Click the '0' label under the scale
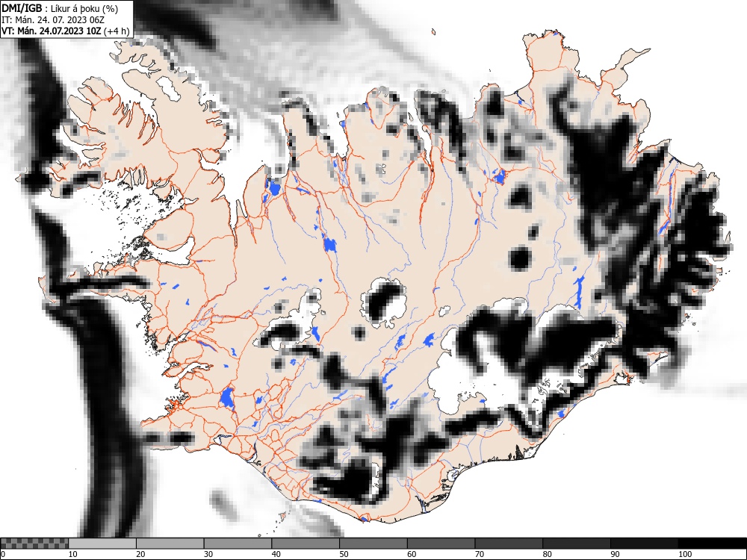Viewport: 747px width, 560px height. (3, 554)
